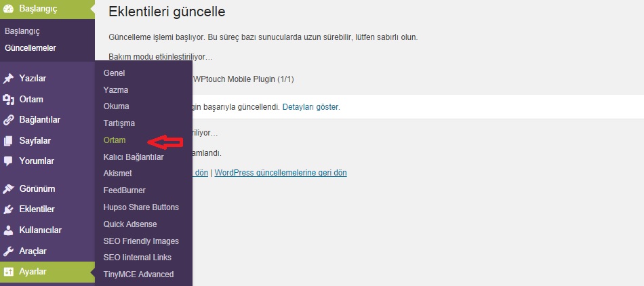Choose Kalıcı Bağlantılar settings entry

click(x=134, y=157)
